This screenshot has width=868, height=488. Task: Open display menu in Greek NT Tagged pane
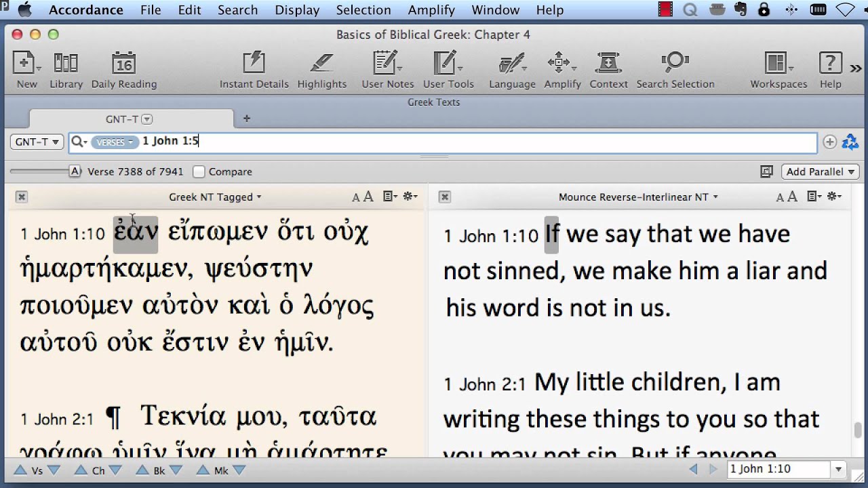(390, 197)
